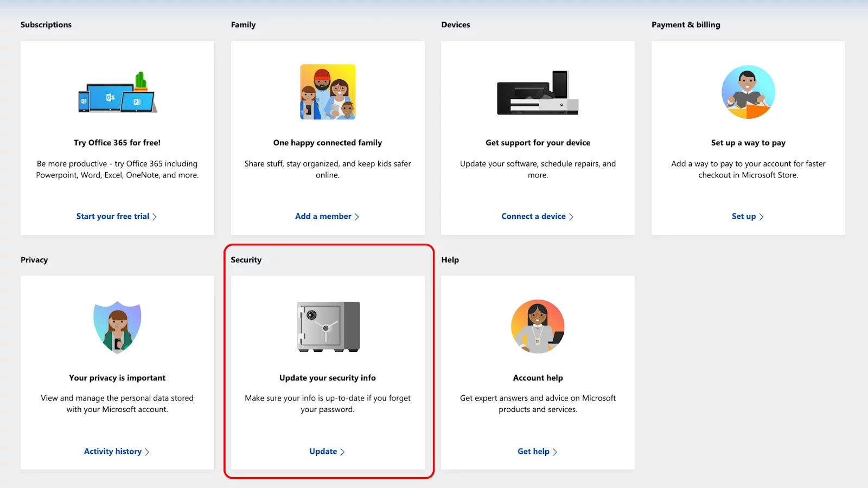Click the 'Your privacy is important' title

(x=117, y=378)
